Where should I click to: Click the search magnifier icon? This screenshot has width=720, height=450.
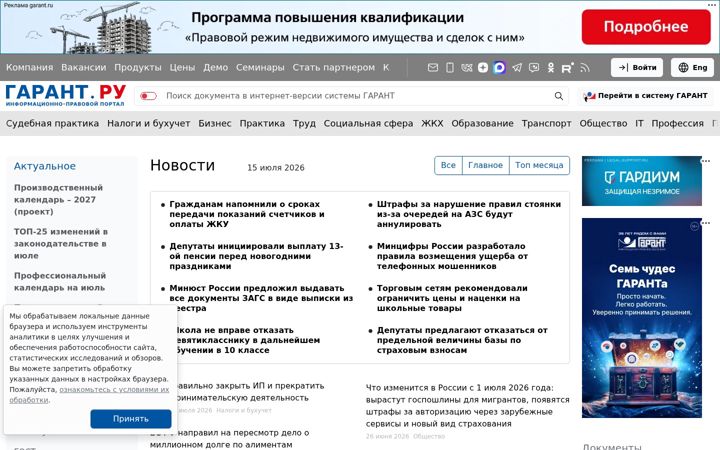[558, 96]
